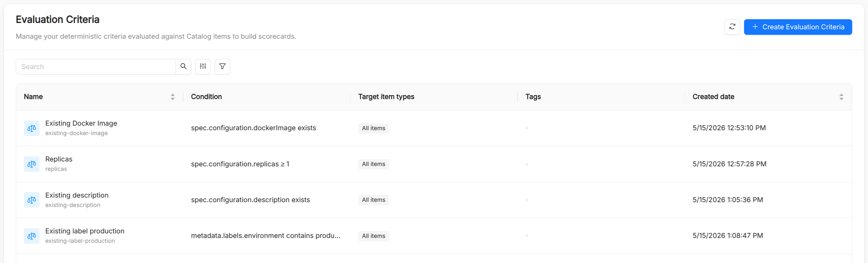
Task: Click the existing-docker-image identifier text
Action: 76,133
